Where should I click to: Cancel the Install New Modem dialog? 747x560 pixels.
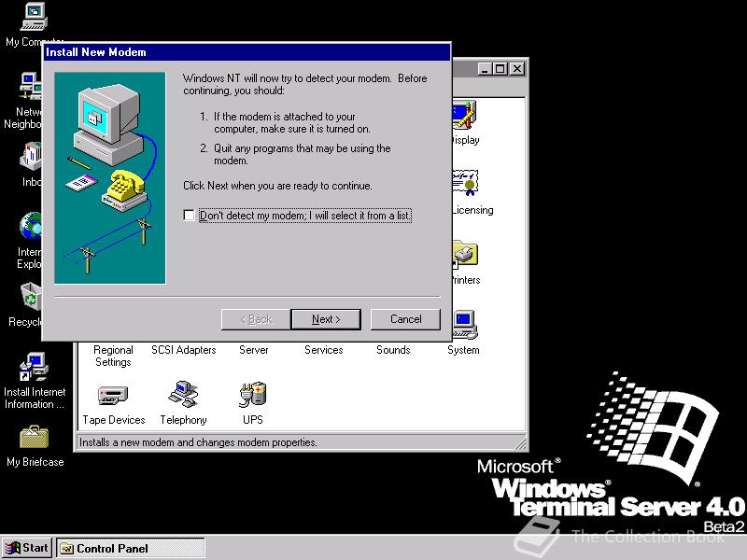click(405, 319)
